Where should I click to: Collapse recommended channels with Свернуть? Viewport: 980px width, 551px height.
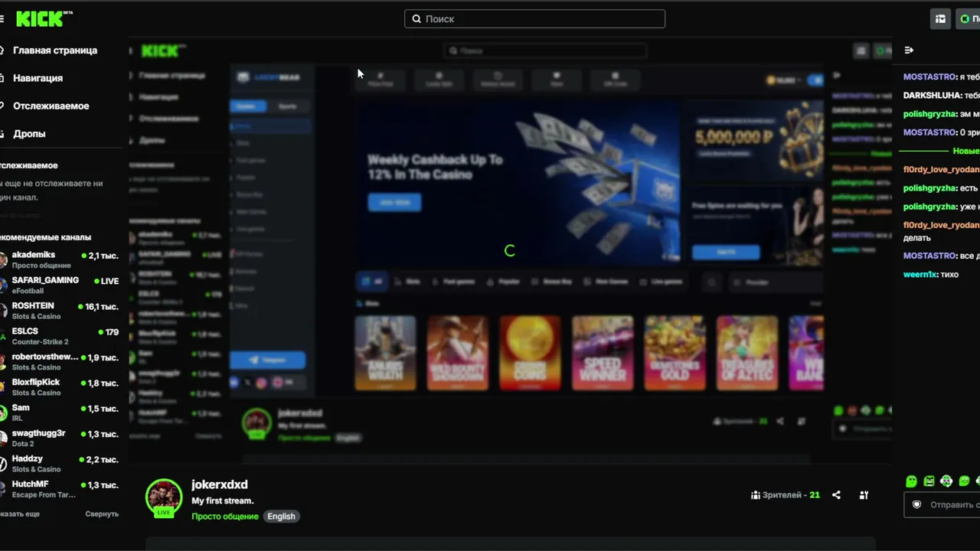coord(102,514)
